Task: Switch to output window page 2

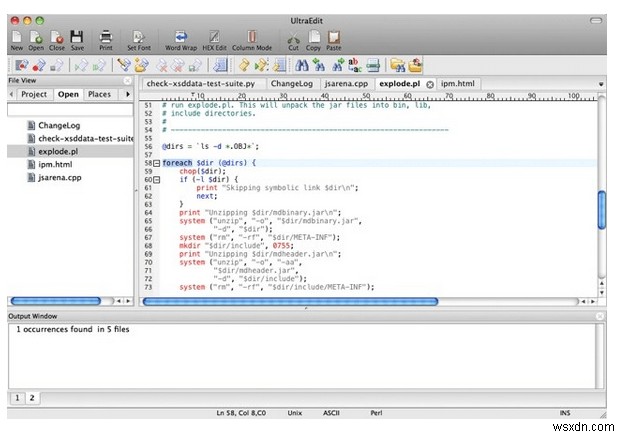Action: [31, 398]
